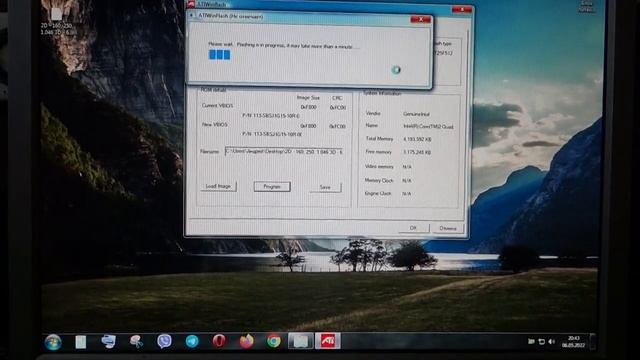Screen dimensions: 640x360
Task: Click the 'Vendor' label in System Information
Action: (373, 113)
